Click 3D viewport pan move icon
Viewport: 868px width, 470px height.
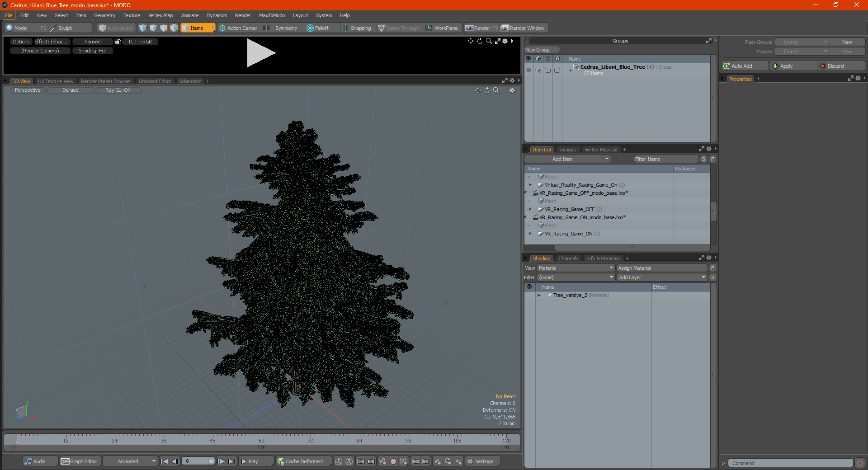pyautogui.click(x=478, y=90)
